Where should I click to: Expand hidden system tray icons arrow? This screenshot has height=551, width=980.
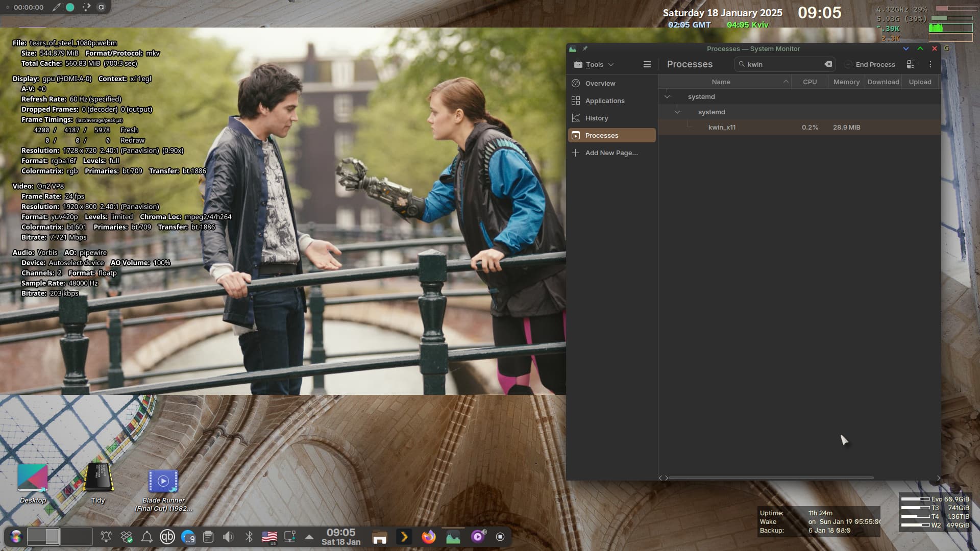(309, 537)
